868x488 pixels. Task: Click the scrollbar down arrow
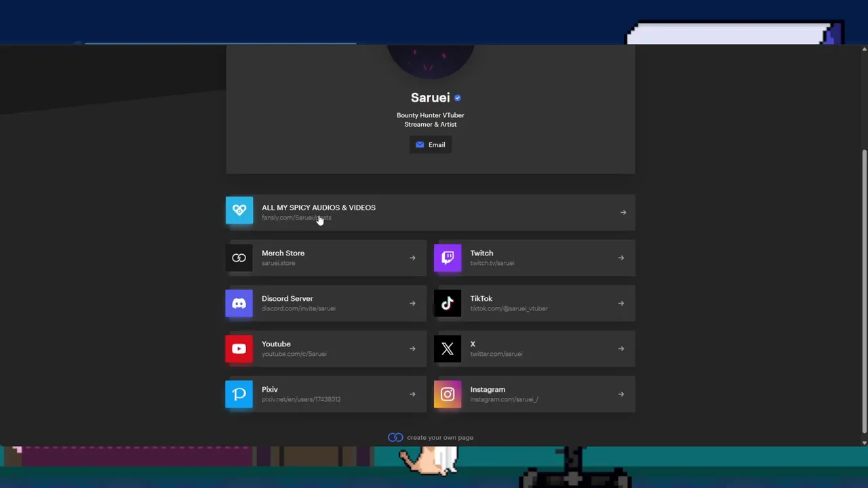tap(864, 443)
